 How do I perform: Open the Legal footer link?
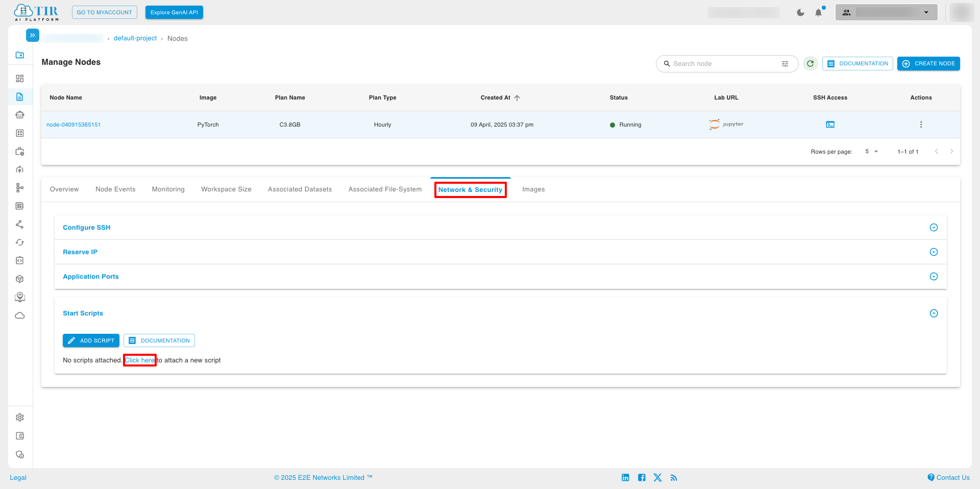(x=18, y=478)
